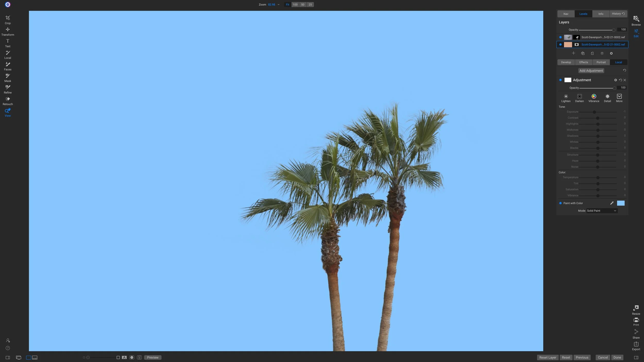Click the Done button
This screenshot has width=644, height=362.
[x=617, y=357]
